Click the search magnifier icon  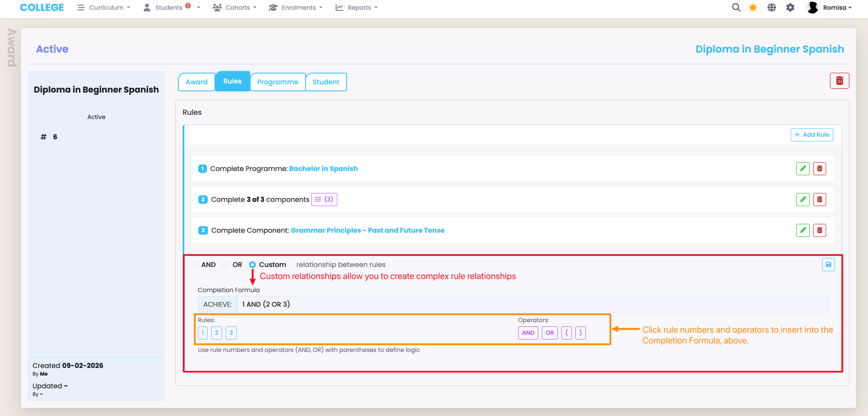736,7
